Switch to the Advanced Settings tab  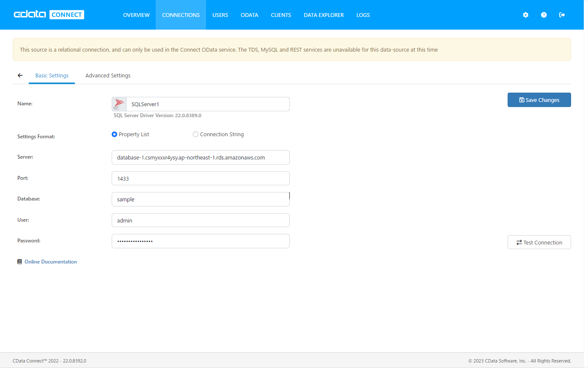[x=108, y=75]
